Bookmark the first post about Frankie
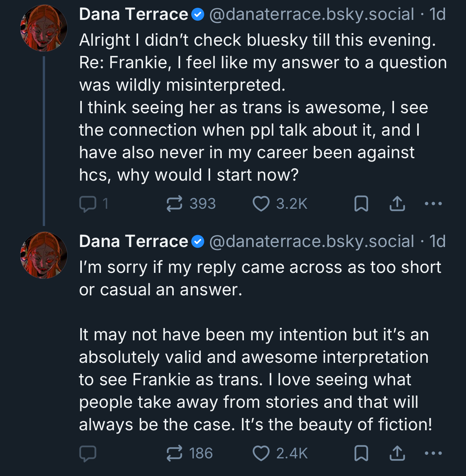Image resolution: width=466 pixels, height=476 pixels. coord(361,204)
